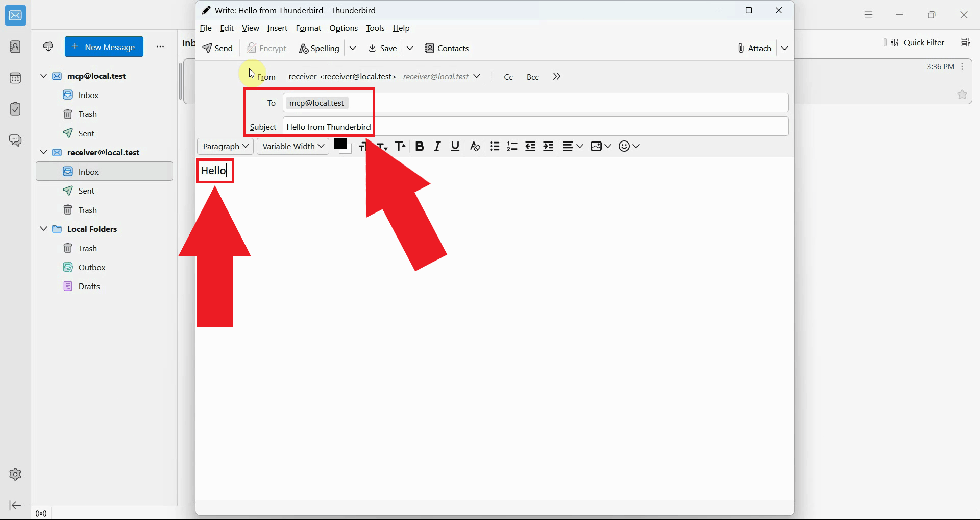Open the smiley insertion dropdown

pos(629,147)
